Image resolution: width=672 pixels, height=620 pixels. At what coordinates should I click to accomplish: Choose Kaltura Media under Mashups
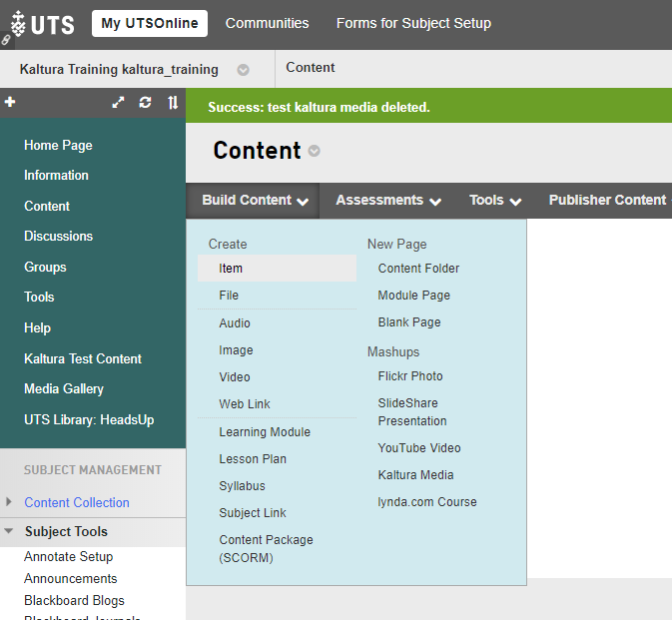tap(415, 475)
